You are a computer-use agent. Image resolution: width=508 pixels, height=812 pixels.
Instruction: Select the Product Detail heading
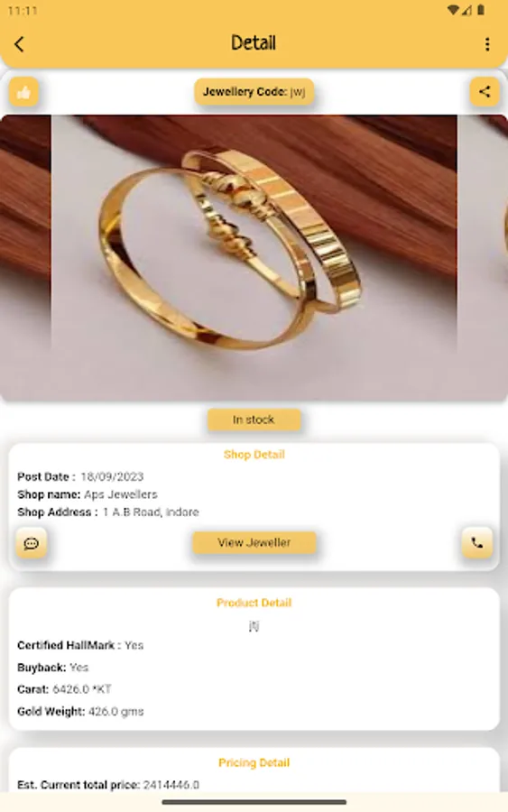[254, 603]
